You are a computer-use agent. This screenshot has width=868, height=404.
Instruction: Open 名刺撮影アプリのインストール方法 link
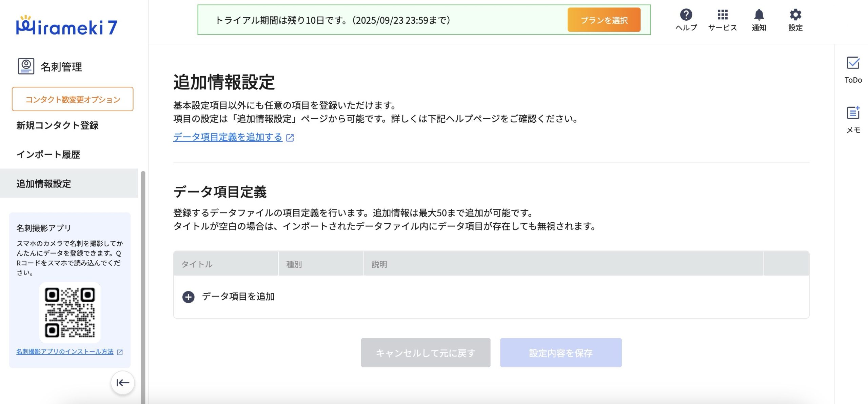(x=65, y=352)
